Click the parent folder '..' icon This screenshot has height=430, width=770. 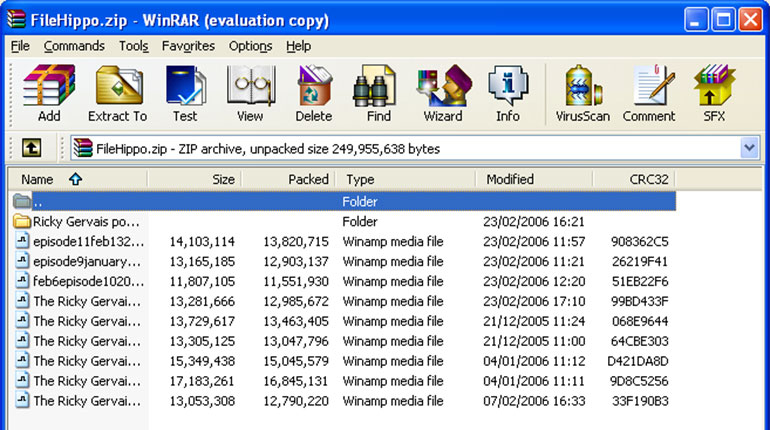[x=22, y=201]
